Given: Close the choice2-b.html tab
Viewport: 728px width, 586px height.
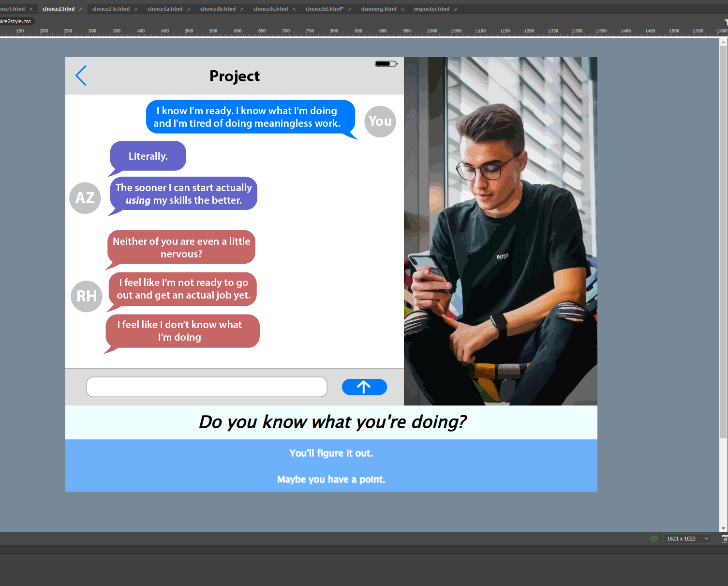Looking at the screenshot, I should tap(136, 9).
